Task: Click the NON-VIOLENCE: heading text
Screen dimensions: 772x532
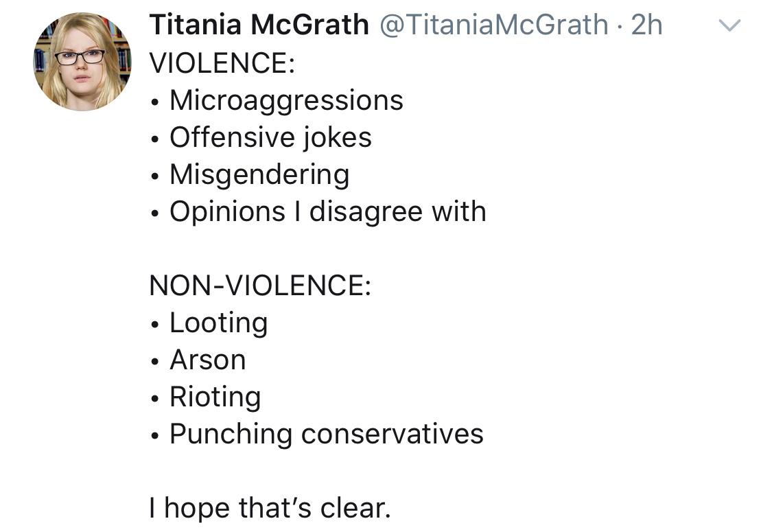Action: (260, 285)
